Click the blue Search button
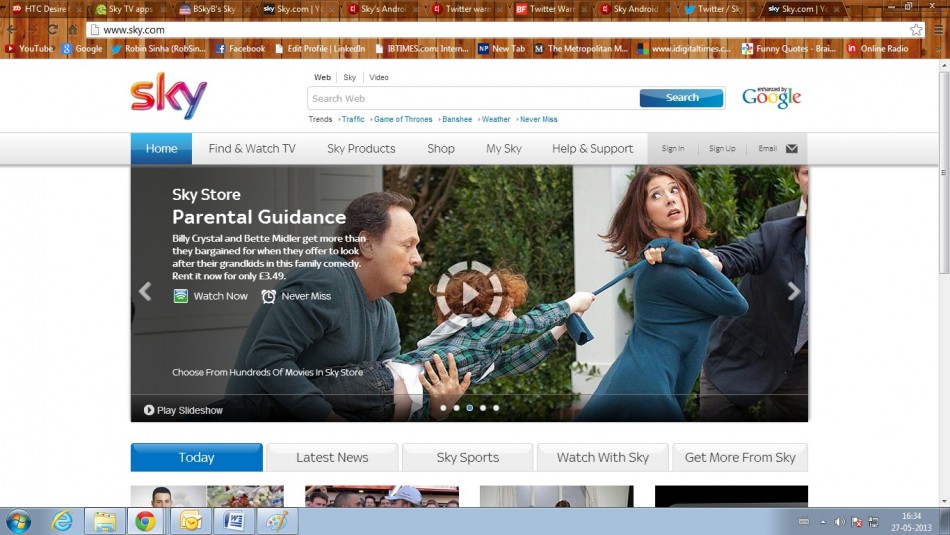The height and width of the screenshot is (535, 950). (682, 98)
